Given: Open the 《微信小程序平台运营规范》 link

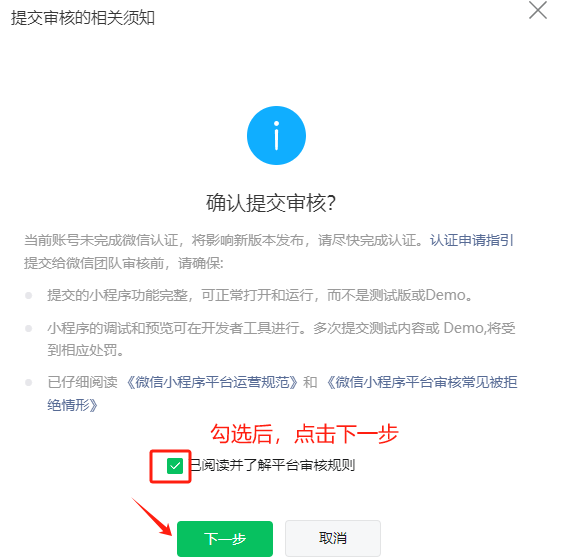Looking at the screenshot, I should point(212,382).
